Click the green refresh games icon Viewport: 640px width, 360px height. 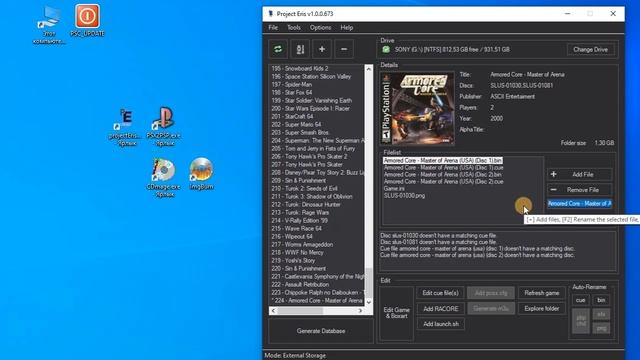[x=278, y=49]
